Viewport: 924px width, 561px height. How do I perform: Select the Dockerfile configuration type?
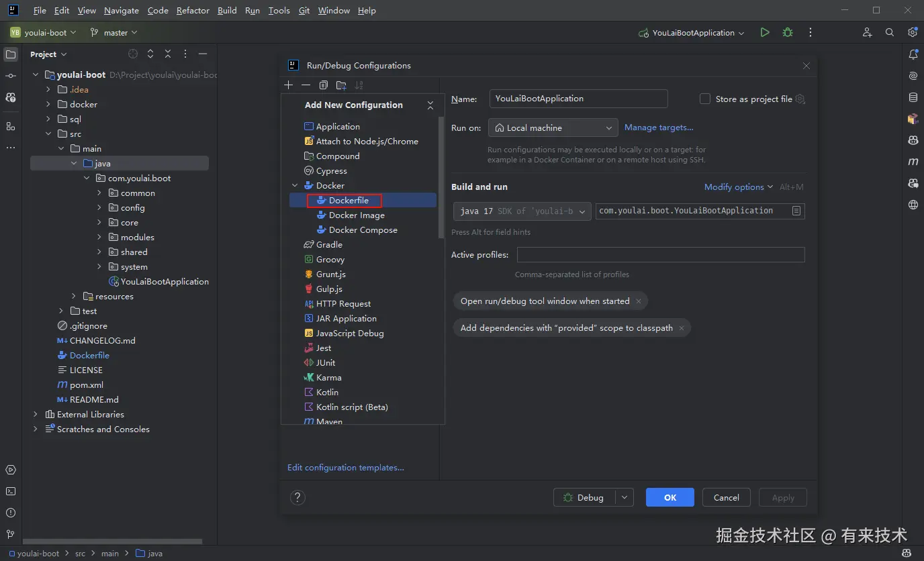click(x=349, y=201)
